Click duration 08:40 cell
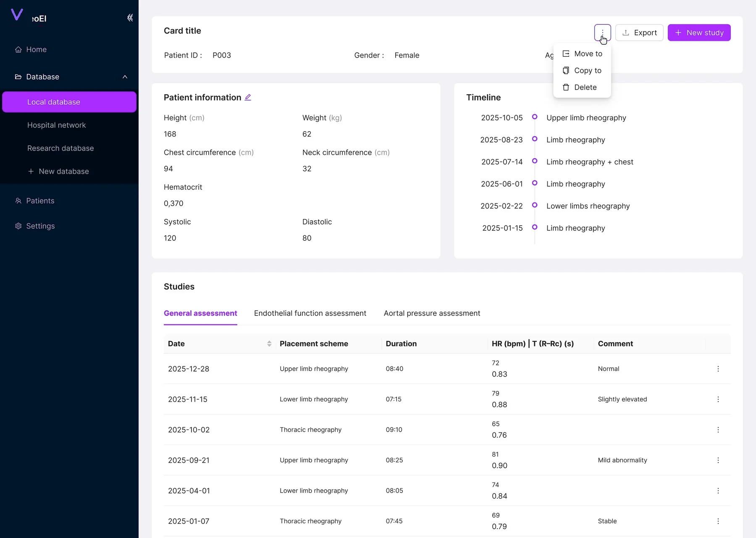The width and height of the screenshot is (756, 538). 394,369
